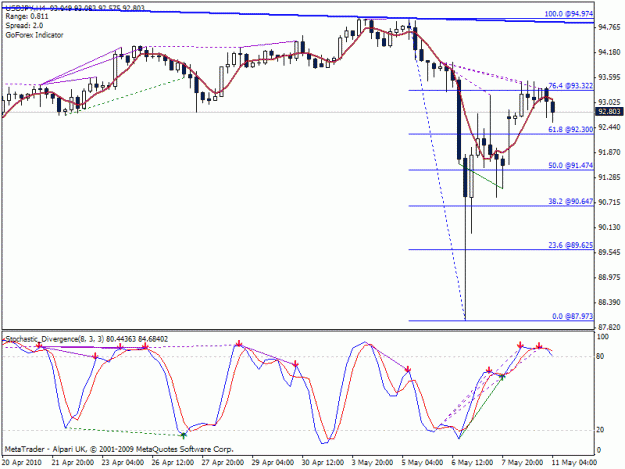Click the green up arrow near 26 Apr 12:00

pos(183,436)
